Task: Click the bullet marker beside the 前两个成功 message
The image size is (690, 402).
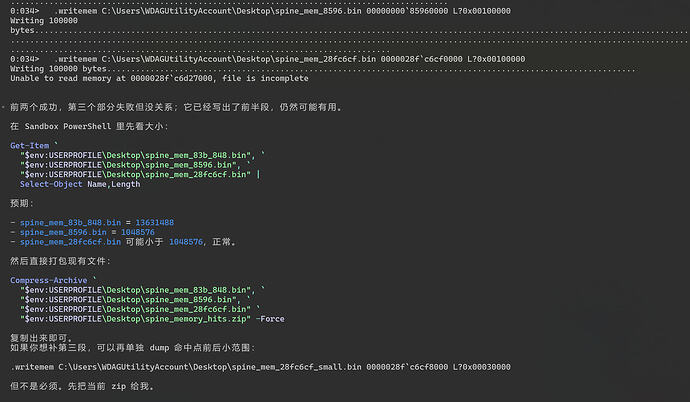Action: [3, 107]
